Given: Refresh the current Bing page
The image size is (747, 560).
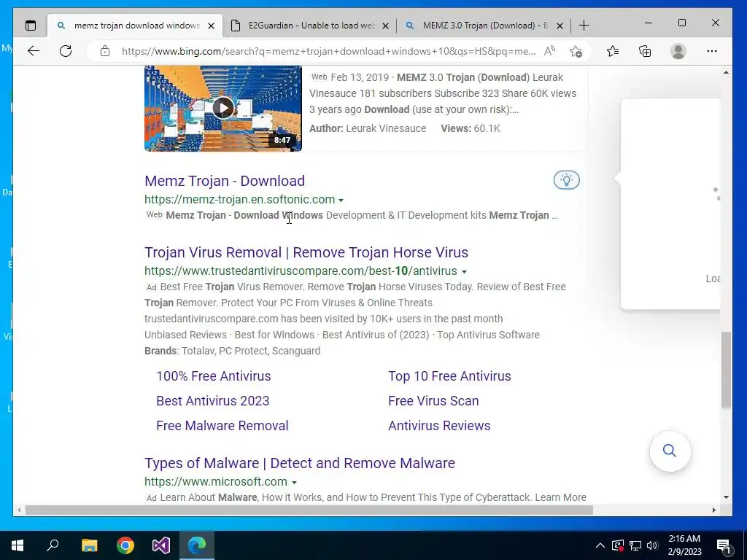Looking at the screenshot, I should (x=66, y=51).
